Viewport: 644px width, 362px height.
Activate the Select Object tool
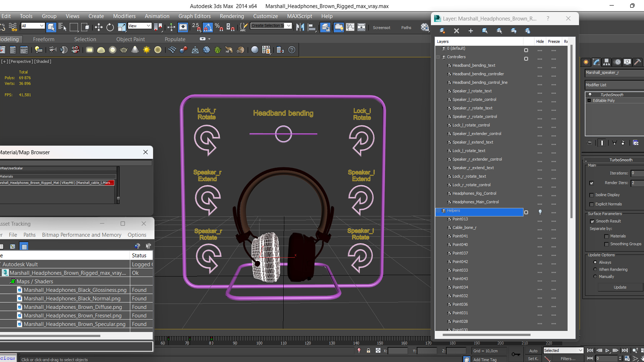[51, 27]
